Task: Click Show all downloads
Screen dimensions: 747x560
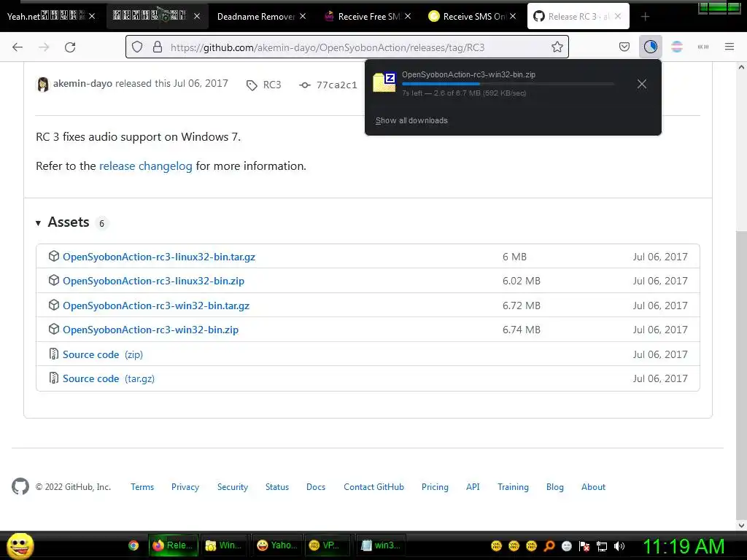Action: click(411, 120)
